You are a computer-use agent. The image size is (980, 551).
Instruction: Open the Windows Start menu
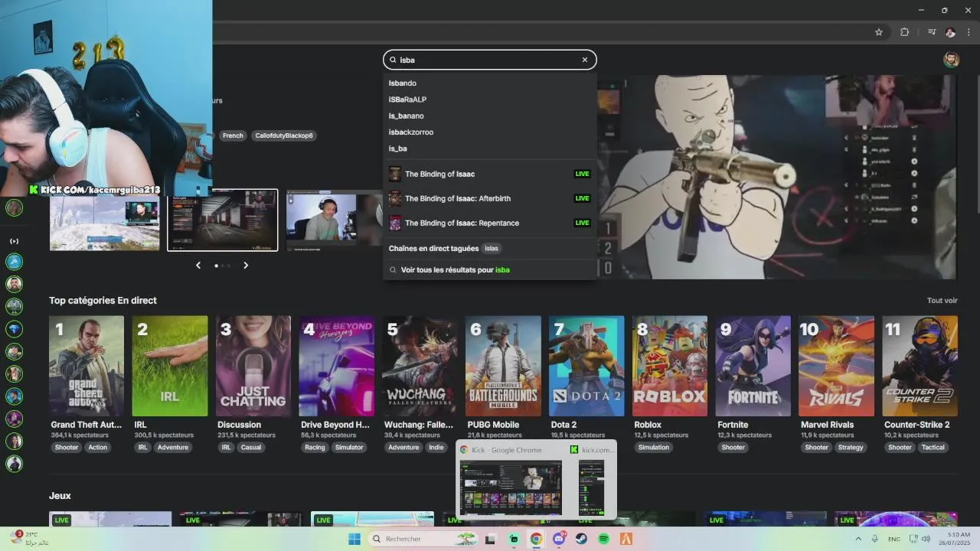[x=354, y=539]
